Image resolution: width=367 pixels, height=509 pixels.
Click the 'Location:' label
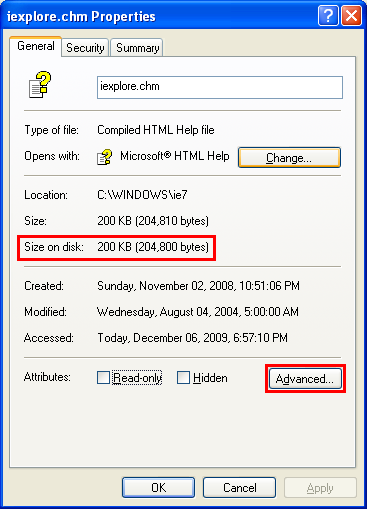(x=46, y=195)
